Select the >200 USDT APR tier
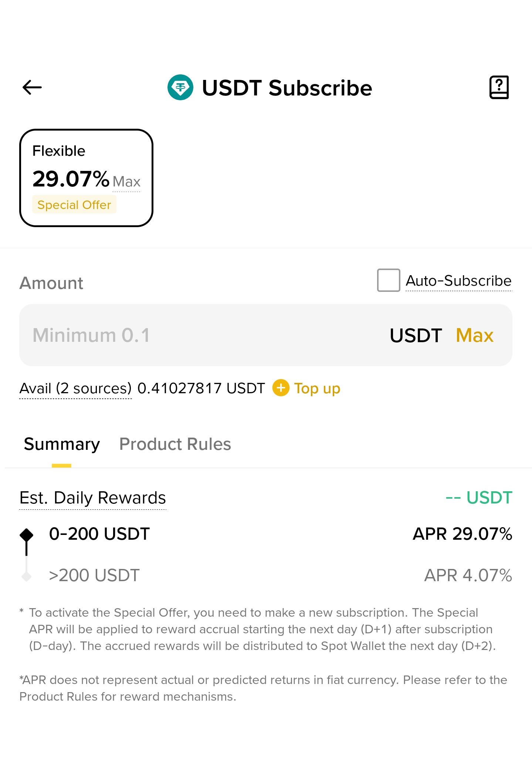Screen dimensions: 532x765 pos(94,576)
